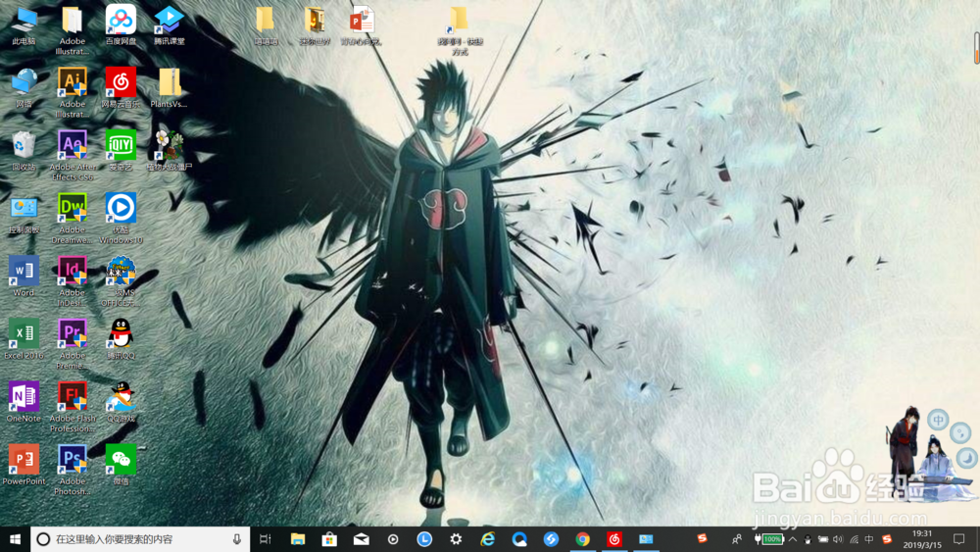Open the MS OFFICE tutorial shortcut
This screenshot has width=980, height=552.
121,280
